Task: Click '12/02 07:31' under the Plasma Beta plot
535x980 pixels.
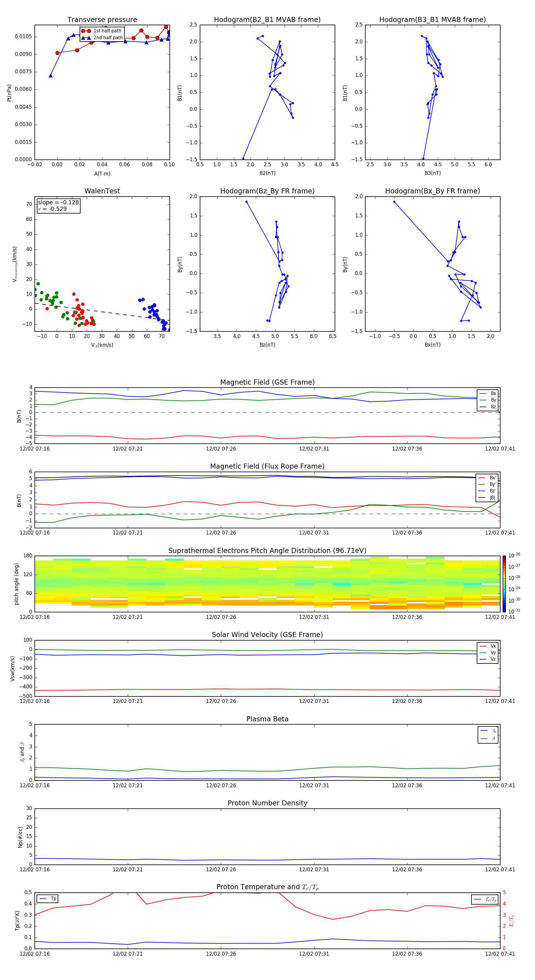Action: pyautogui.click(x=314, y=785)
